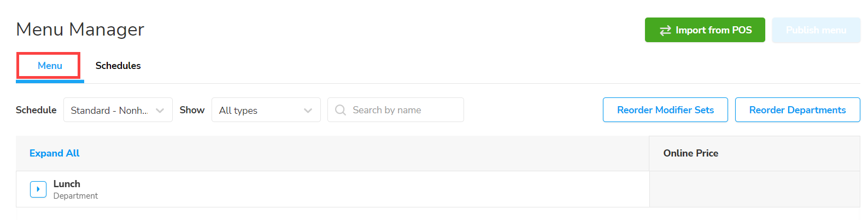This screenshot has width=868, height=220.
Task: Click the Online Price column header
Action: click(690, 153)
